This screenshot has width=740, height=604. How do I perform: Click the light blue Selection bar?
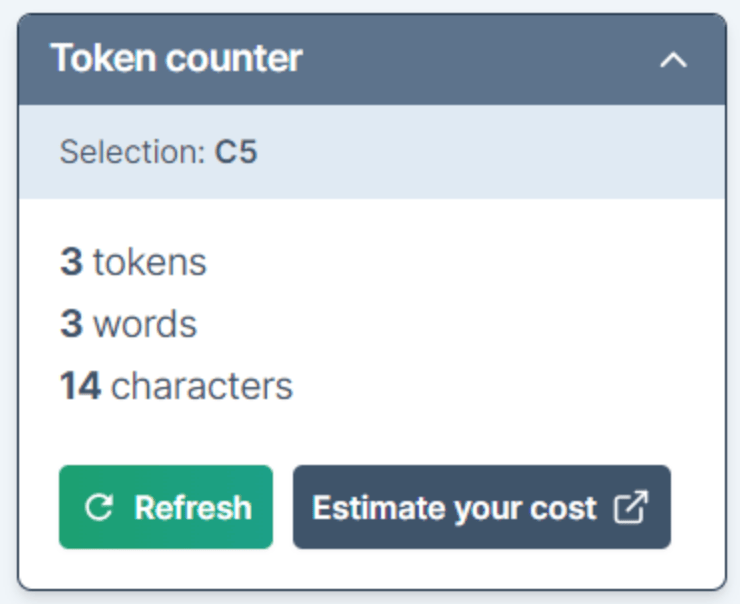click(372, 152)
